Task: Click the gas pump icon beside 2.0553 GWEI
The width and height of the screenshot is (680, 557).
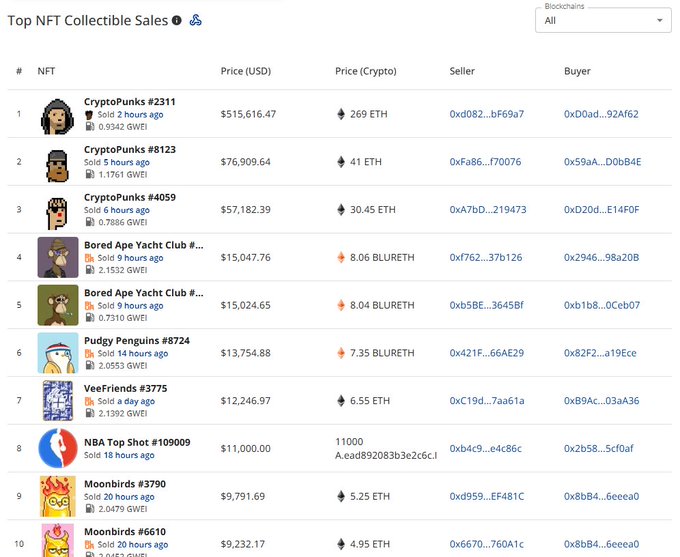Action: coord(90,365)
